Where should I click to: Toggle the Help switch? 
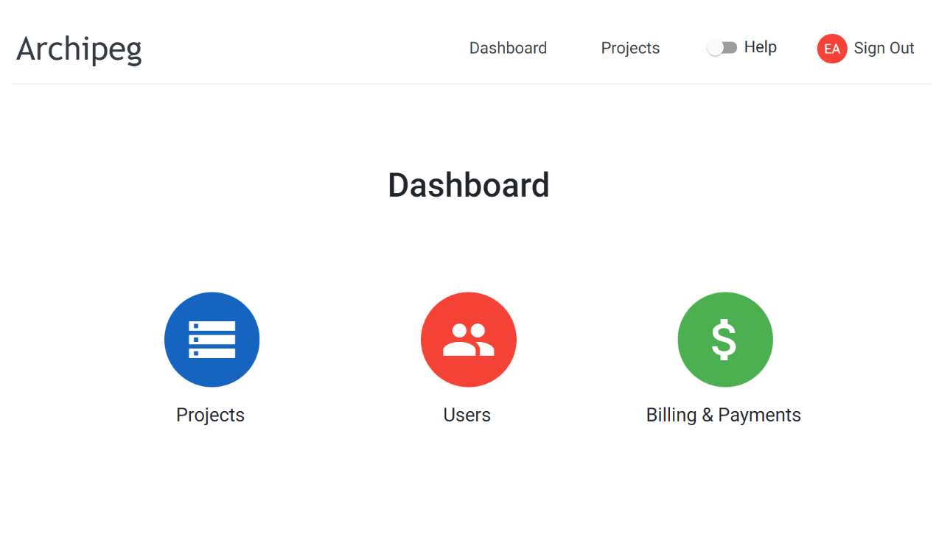point(722,48)
